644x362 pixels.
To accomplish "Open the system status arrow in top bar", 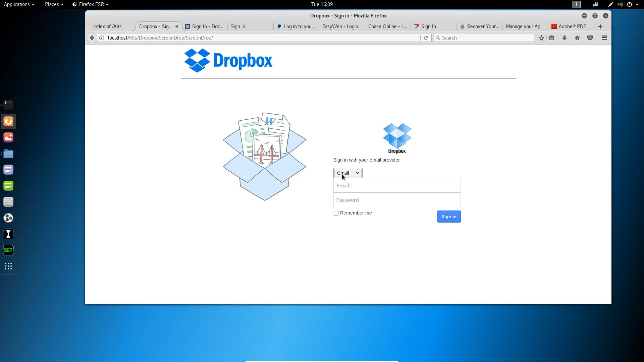I will [x=637, y=4].
